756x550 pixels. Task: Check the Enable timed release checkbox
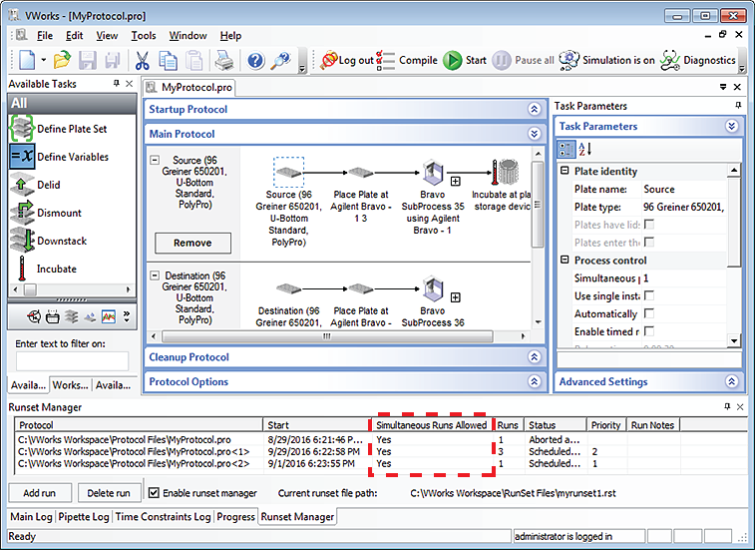tap(649, 331)
